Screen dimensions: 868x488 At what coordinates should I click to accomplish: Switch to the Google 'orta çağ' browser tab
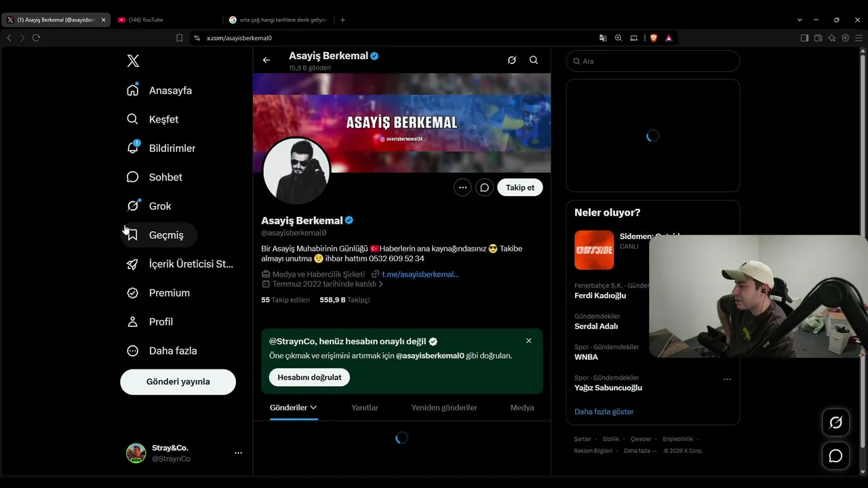tap(279, 20)
